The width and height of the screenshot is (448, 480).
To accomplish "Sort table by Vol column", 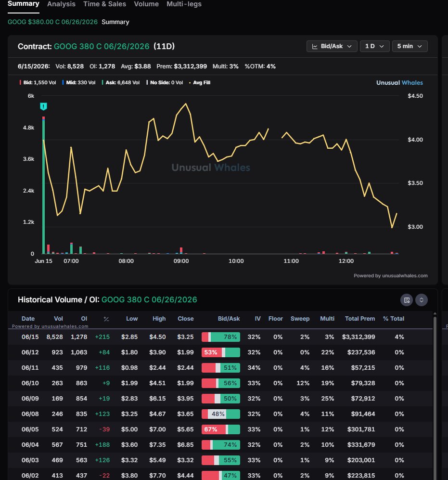I will pos(58,319).
